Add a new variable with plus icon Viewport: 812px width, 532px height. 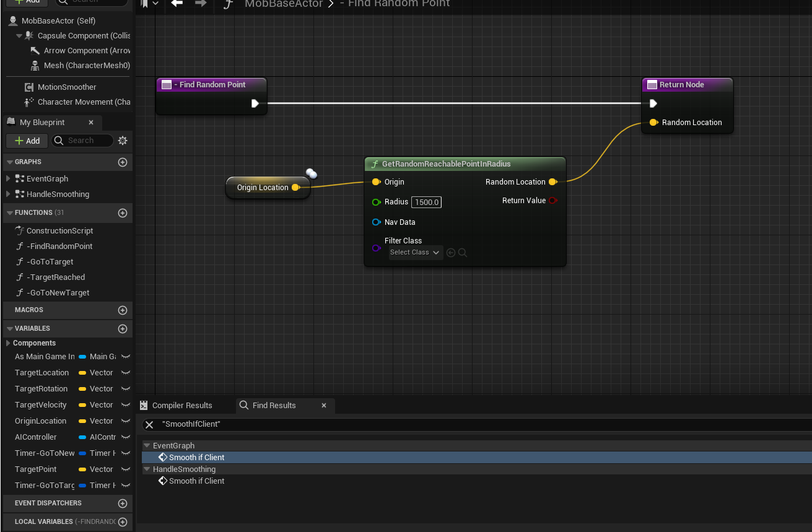[x=123, y=328]
